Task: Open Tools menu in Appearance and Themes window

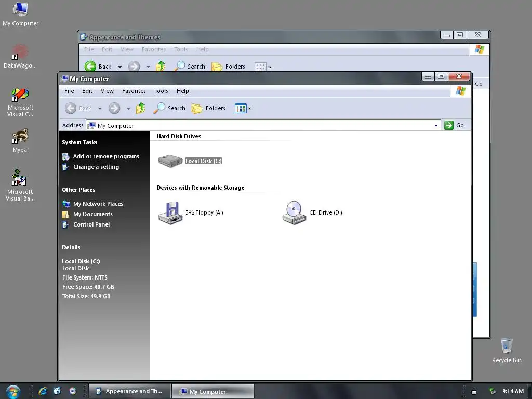Action: 181,49
